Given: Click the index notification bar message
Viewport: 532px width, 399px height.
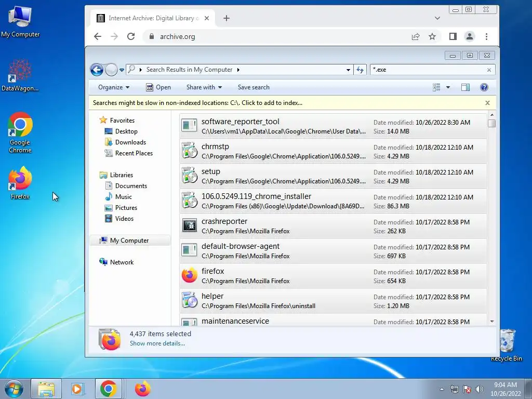Looking at the screenshot, I should point(197,103).
